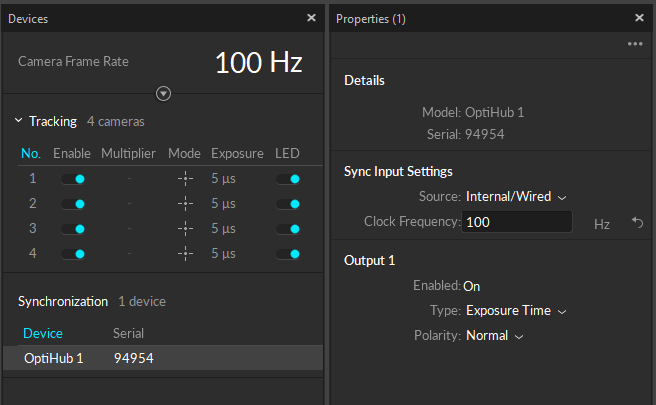Open the Properties panel three-dot menu

[x=635, y=44]
